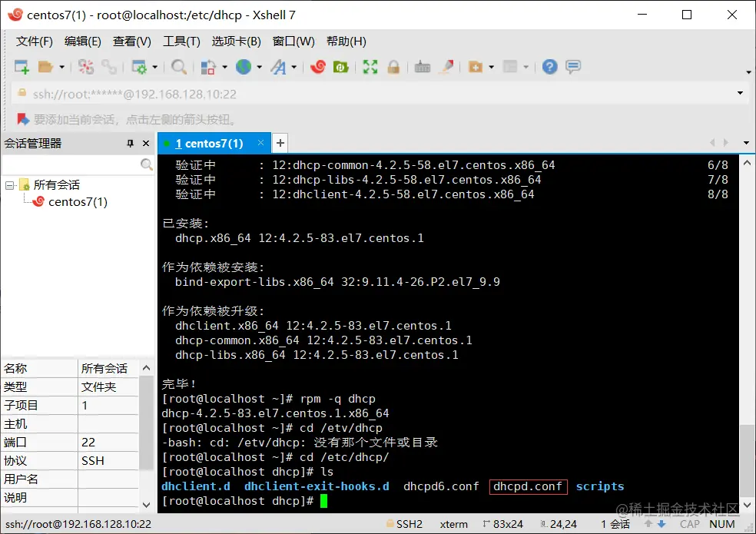Click the terminal scrollbar up arrow
The height and width of the screenshot is (534, 756).
(747, 163)
